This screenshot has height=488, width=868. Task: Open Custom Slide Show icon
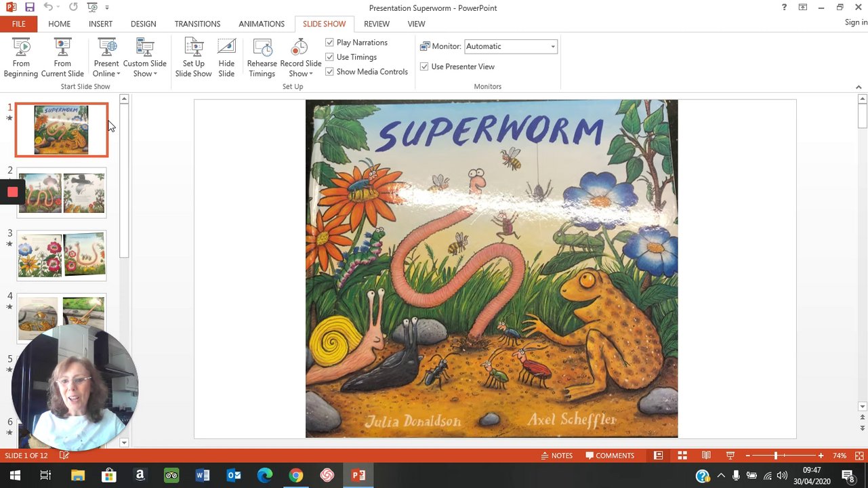144,48
